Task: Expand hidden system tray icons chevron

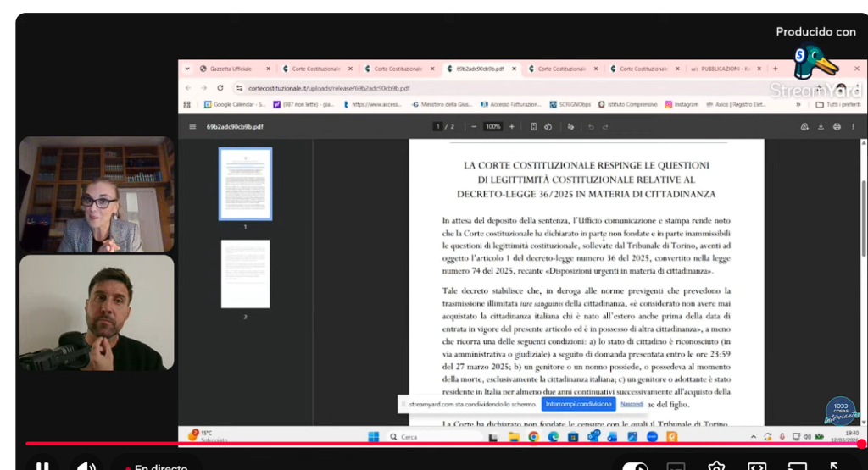Action: point(754,437)
